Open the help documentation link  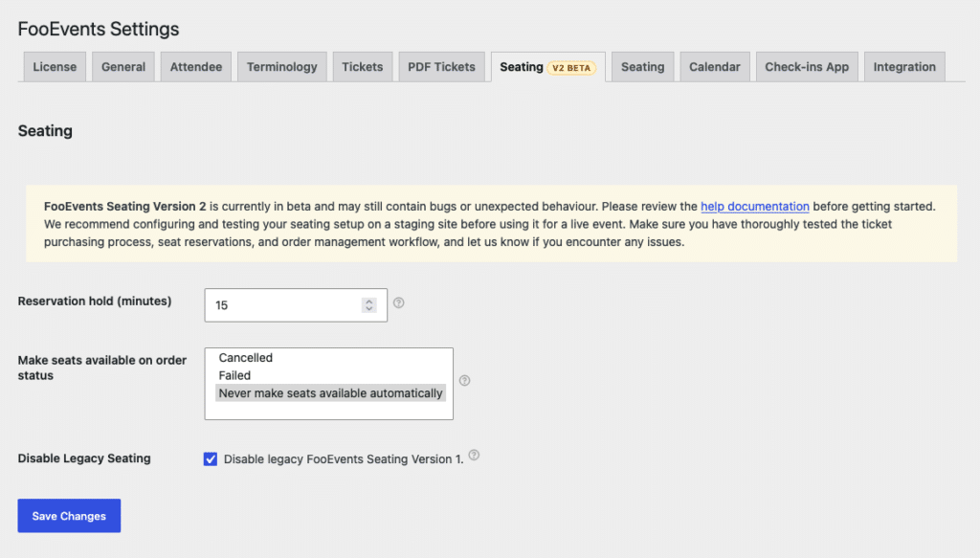coord(755,206)
